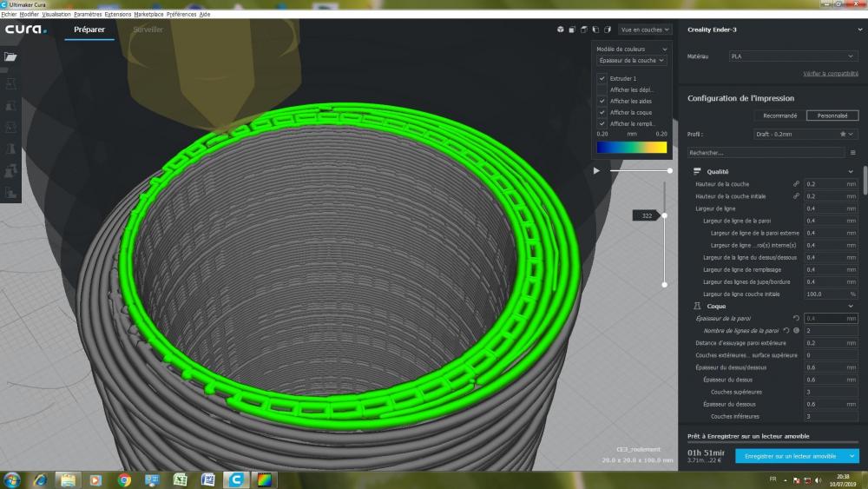868x489 pixels.
Task: Switch to left side camera view icon
Action: pyautogui.click(x=595, y=30)
